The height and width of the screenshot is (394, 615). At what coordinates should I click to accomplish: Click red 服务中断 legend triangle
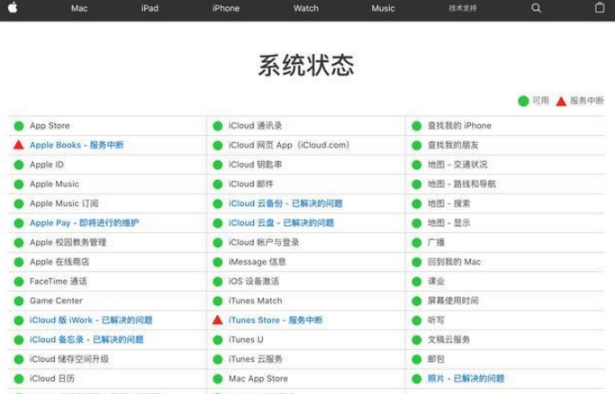[561, 101]
